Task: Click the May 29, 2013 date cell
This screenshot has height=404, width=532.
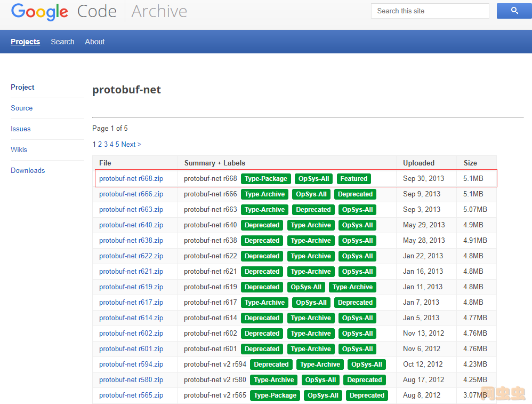Action: click(x=424, y=225)
